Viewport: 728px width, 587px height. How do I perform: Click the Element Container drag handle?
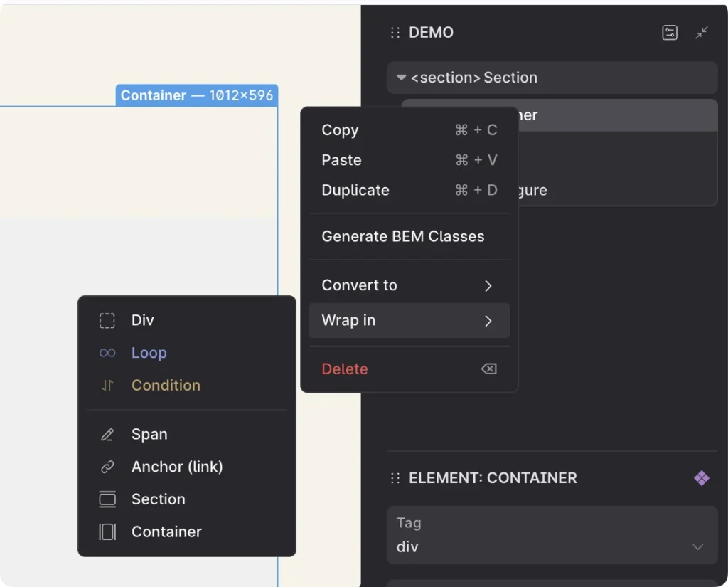click(x=395, y=478)
